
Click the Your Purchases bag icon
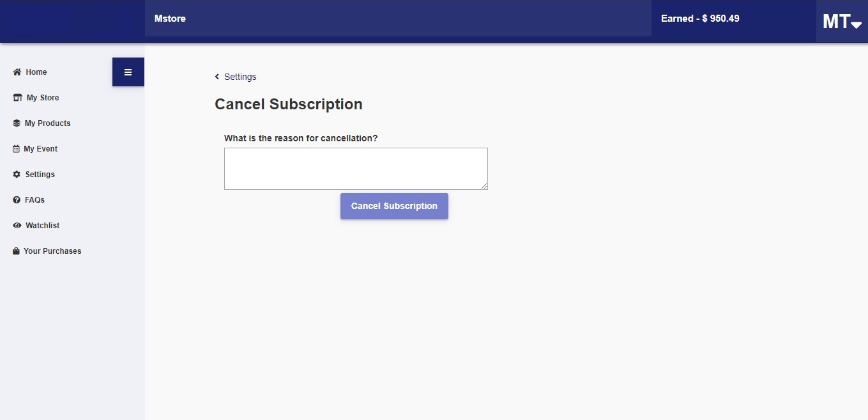[16, 251]
